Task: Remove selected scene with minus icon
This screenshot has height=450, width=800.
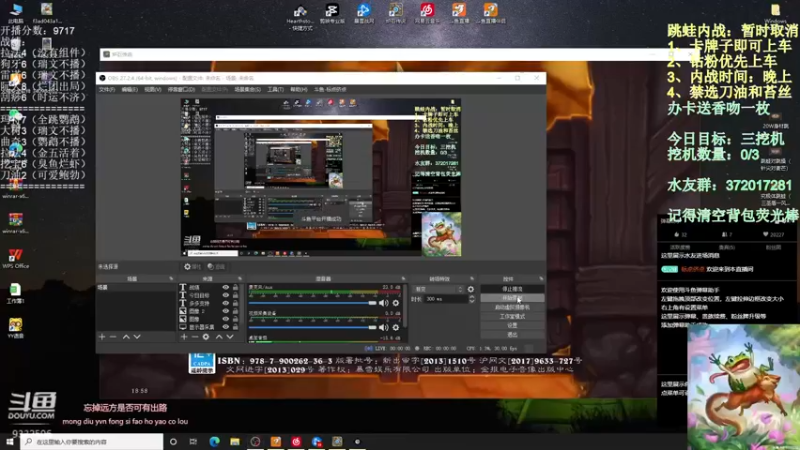Action: tap(113, 337)
